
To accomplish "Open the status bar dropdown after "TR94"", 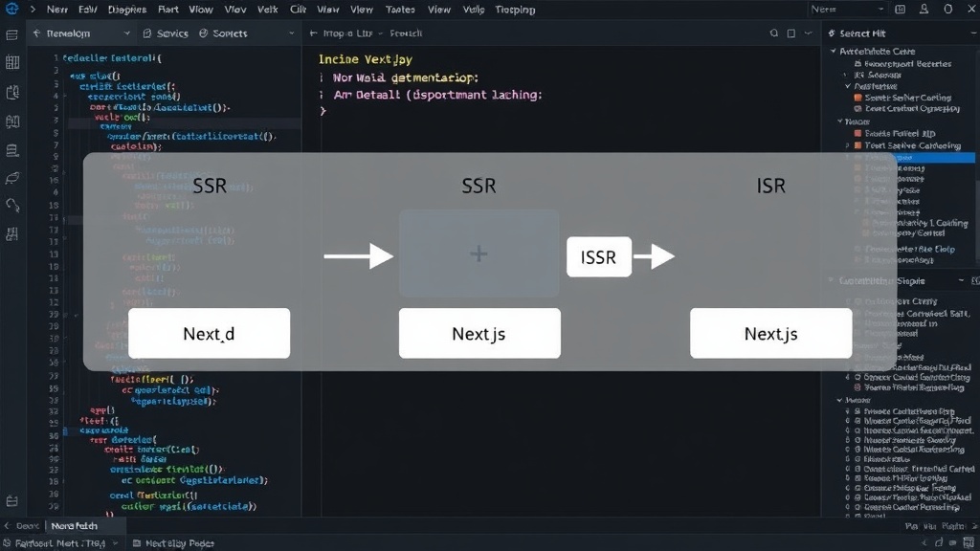I will [x=115, y=543].
